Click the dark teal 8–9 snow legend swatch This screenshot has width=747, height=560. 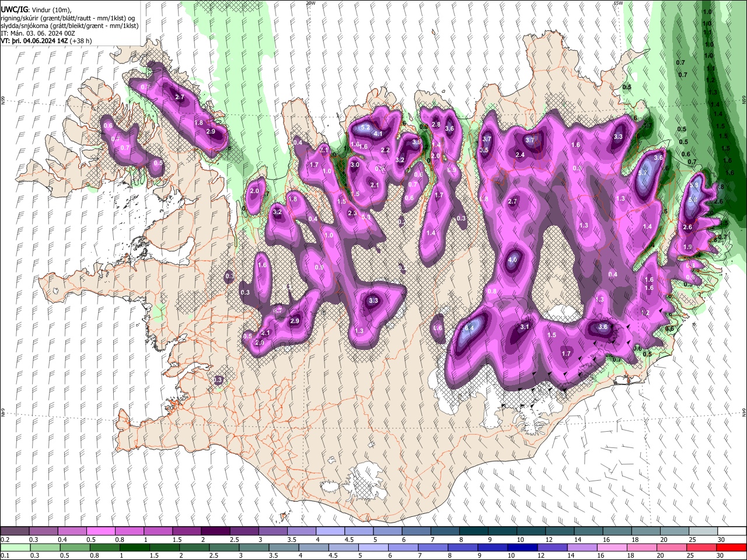pos(474,531)
